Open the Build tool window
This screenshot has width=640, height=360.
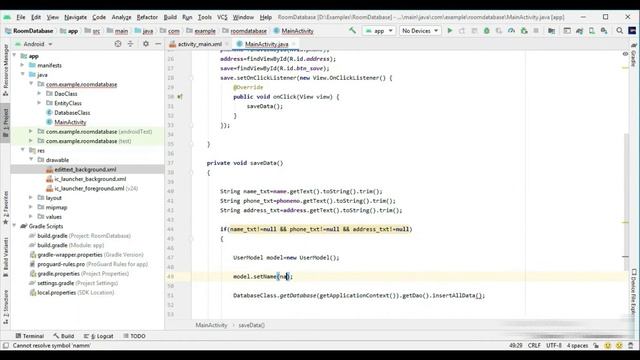tap(64, 336)
